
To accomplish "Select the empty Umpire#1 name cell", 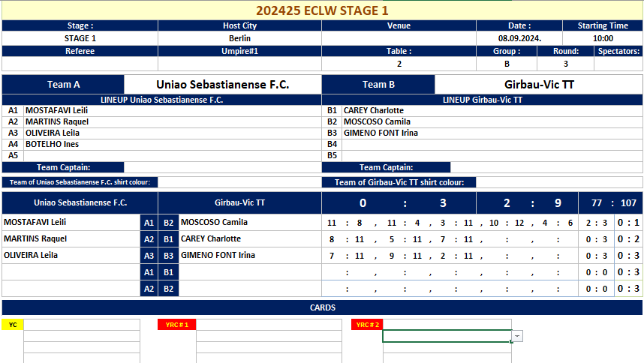I will [x=239, y=64].
